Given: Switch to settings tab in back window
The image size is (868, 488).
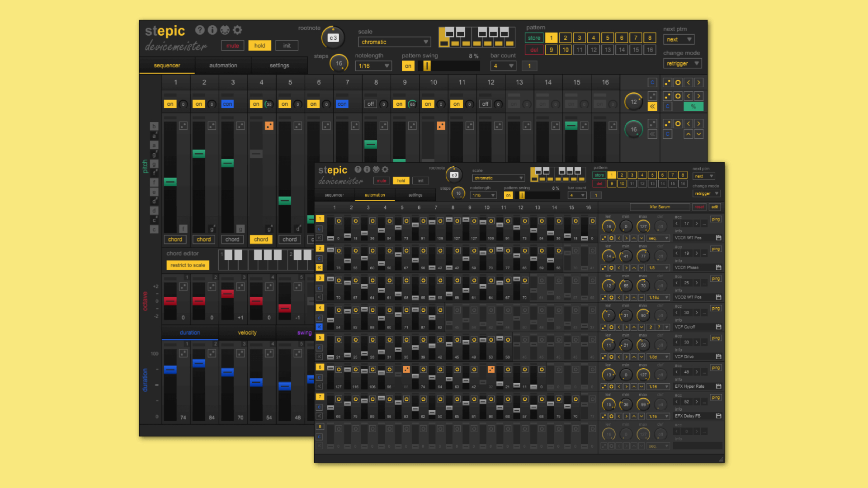Looking at the screenshot, I should [x=279, y=66].
